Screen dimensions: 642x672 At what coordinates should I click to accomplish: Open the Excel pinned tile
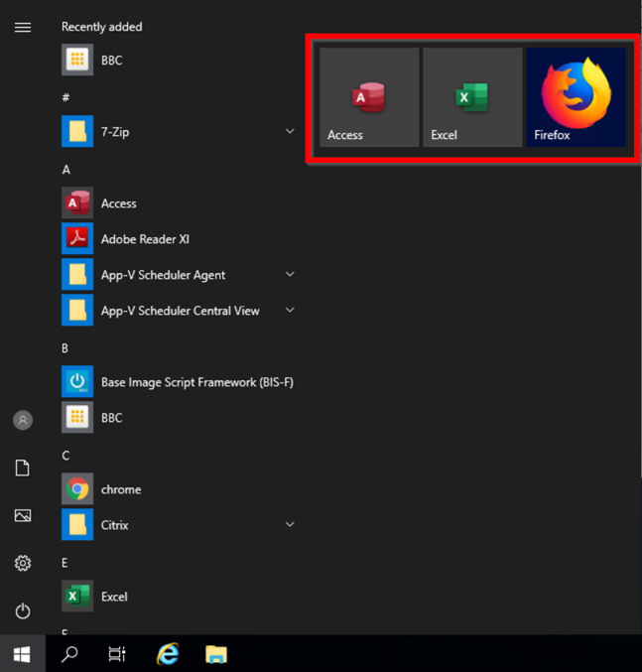472,97
